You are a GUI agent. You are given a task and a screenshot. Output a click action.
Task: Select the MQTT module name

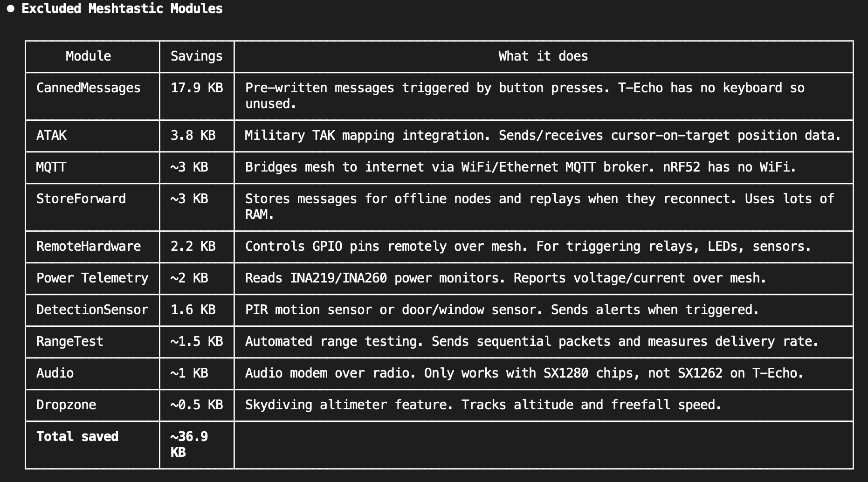click(x=51, y=167)
